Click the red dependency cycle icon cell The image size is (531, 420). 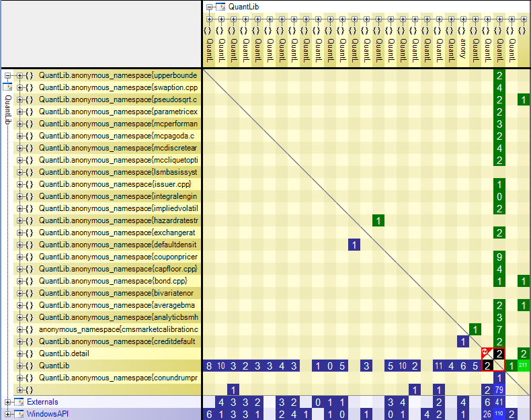pyautogui.click(x=487, y=353)
